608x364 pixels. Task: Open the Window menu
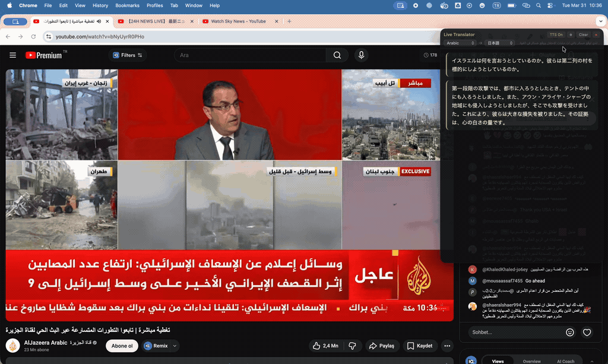(x=194, y=5)
